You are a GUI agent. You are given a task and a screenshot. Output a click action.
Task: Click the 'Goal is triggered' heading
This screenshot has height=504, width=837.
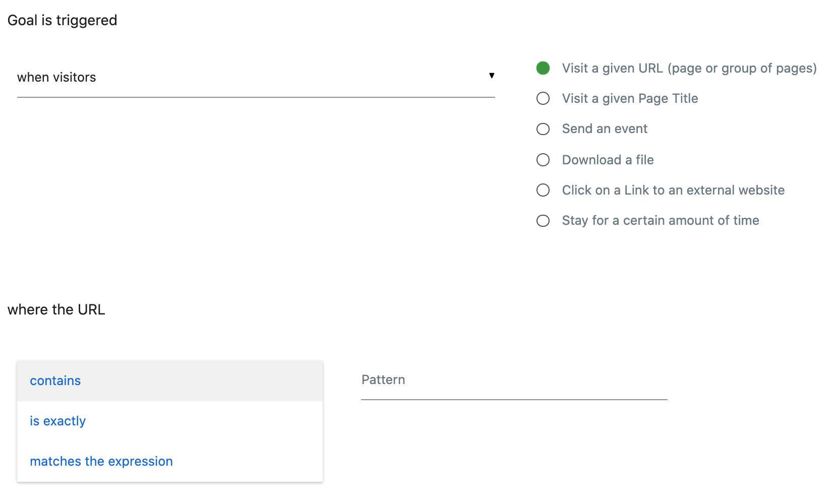click(x=63, y=20)
